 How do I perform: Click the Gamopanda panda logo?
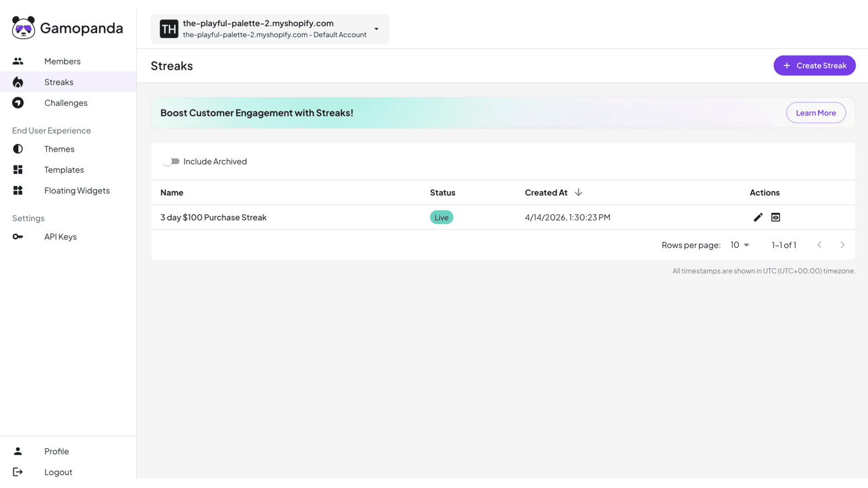23,28
